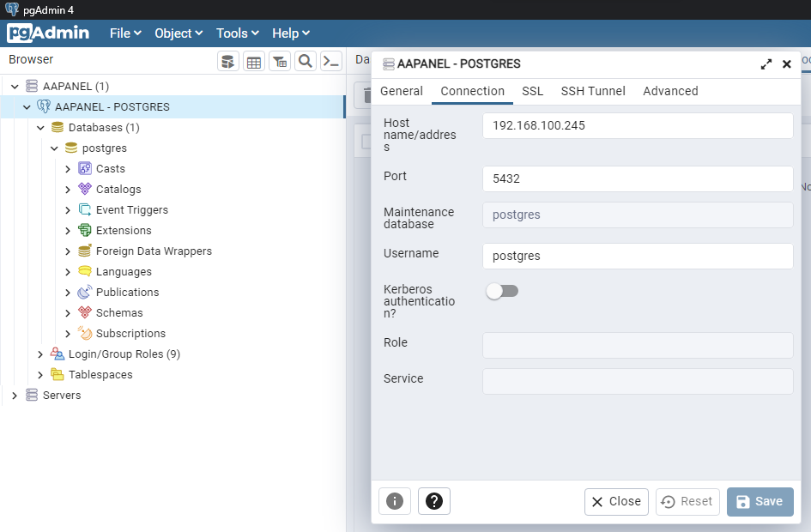
Task: Click the Close button in the dialog
Action: tap(616, 501)
